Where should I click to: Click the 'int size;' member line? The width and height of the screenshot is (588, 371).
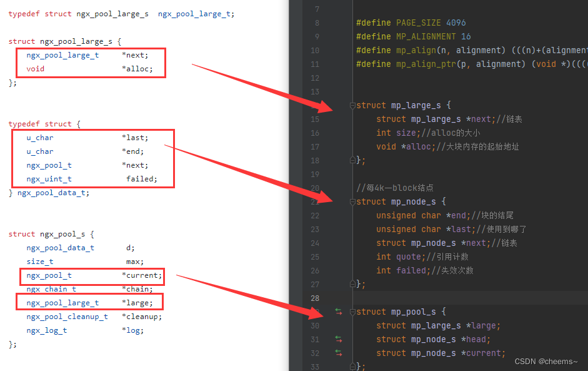pos(428,133)
